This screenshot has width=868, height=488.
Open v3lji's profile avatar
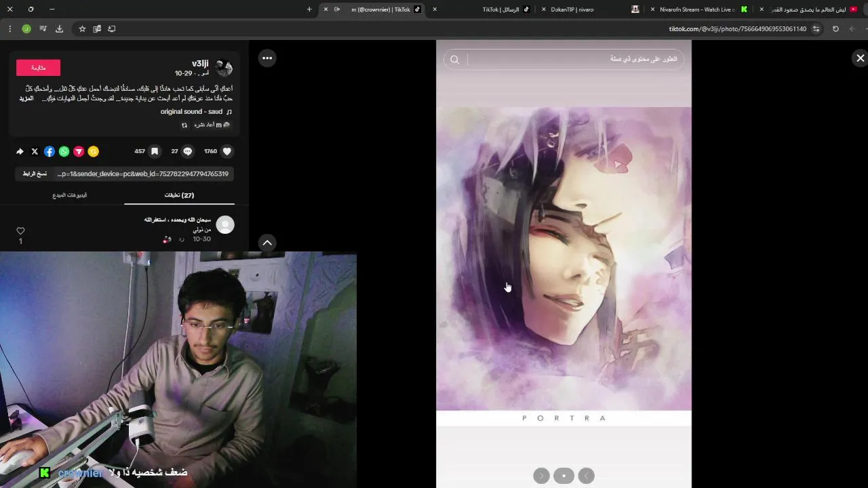coord(224,67)
